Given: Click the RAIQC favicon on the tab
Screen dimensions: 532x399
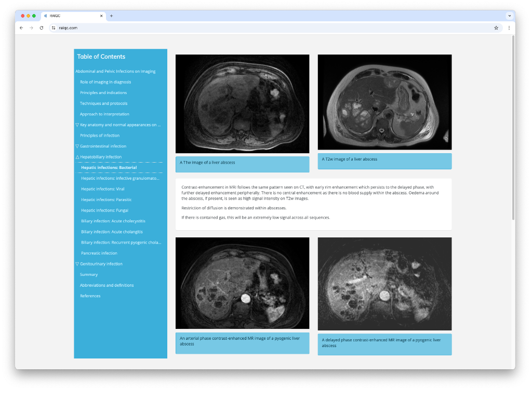Looking at the screenshot, I should 45,16.
